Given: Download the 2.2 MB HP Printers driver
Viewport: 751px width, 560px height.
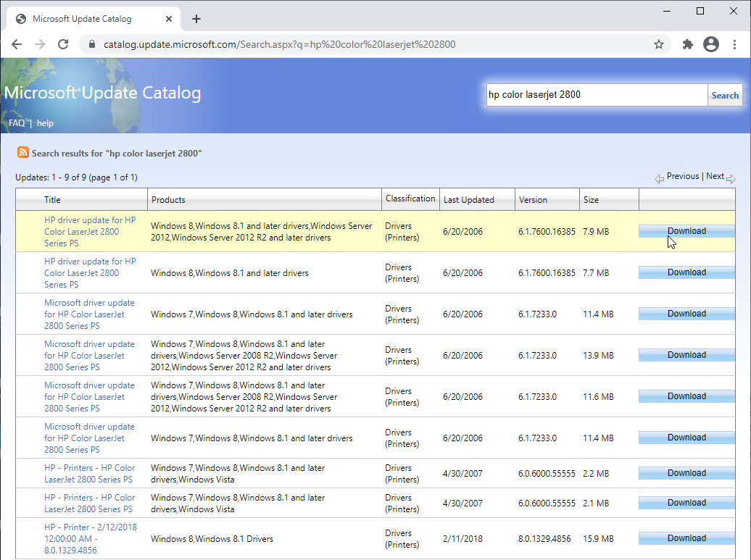Looking at the screenshot, I should [686, 473].
